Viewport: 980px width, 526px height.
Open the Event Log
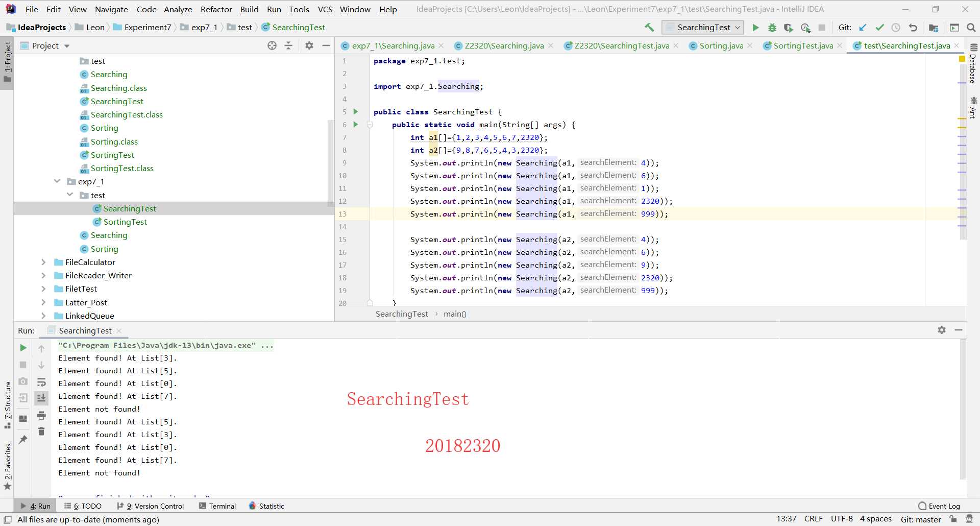tap(939, 506)
